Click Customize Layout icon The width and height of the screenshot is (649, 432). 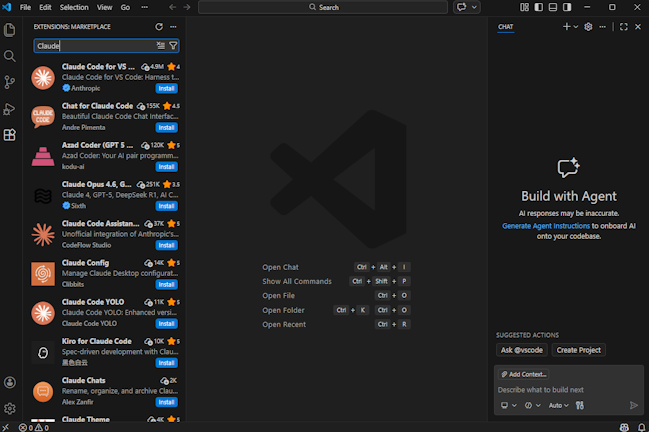524,7
